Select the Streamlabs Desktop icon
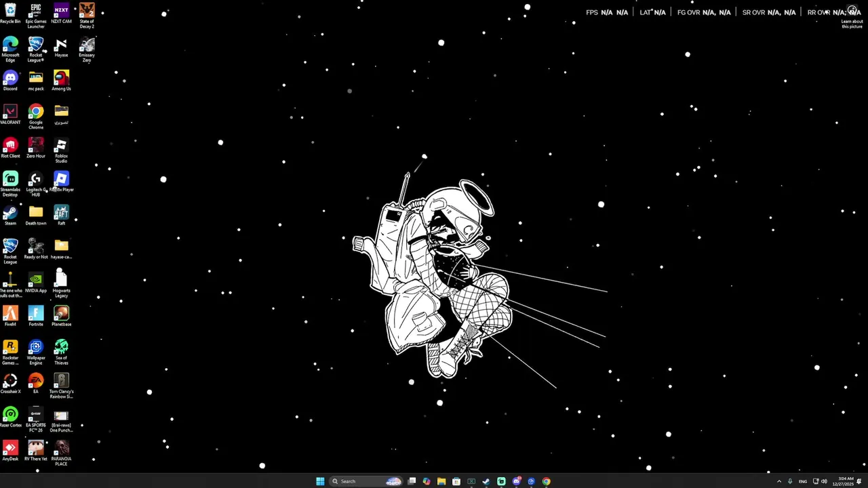Viewport: 868px width, 488px height. (x=10, y=184)
